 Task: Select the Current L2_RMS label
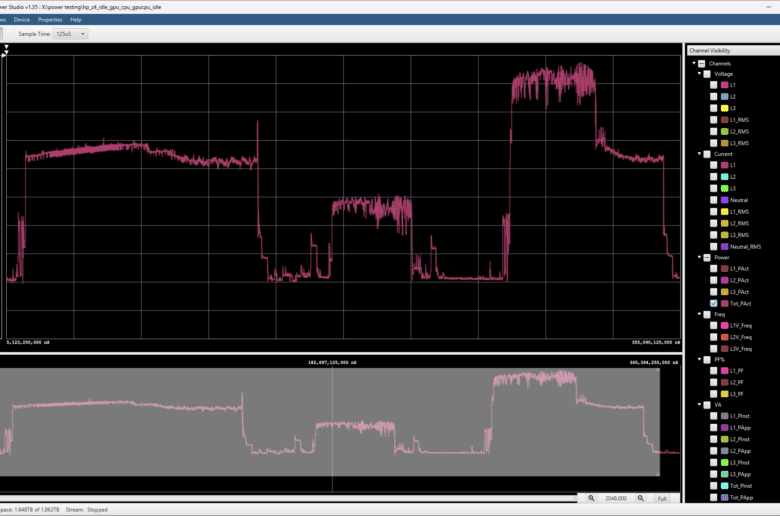pos(739,223)
